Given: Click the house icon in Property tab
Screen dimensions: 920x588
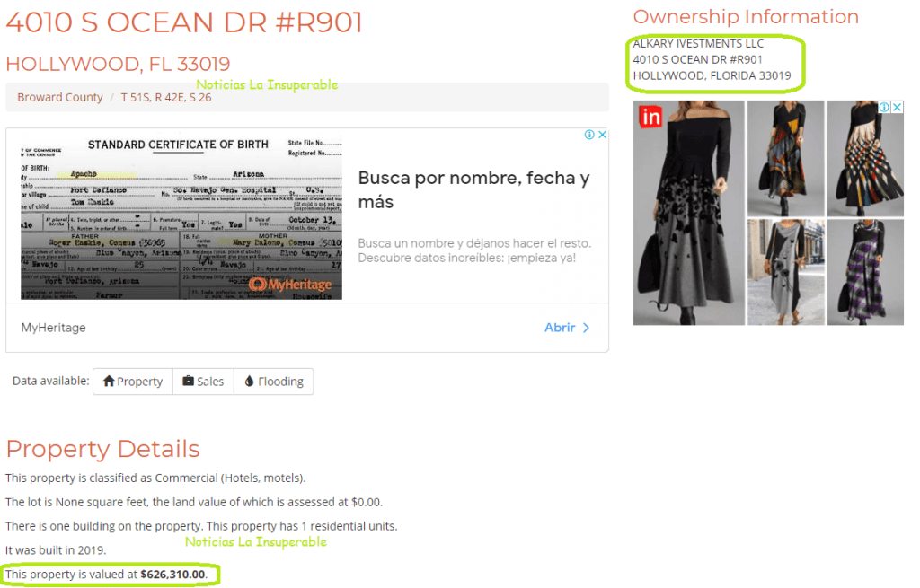Looking at the screenshot, I should pyautogui.click(x=109, y=381).
